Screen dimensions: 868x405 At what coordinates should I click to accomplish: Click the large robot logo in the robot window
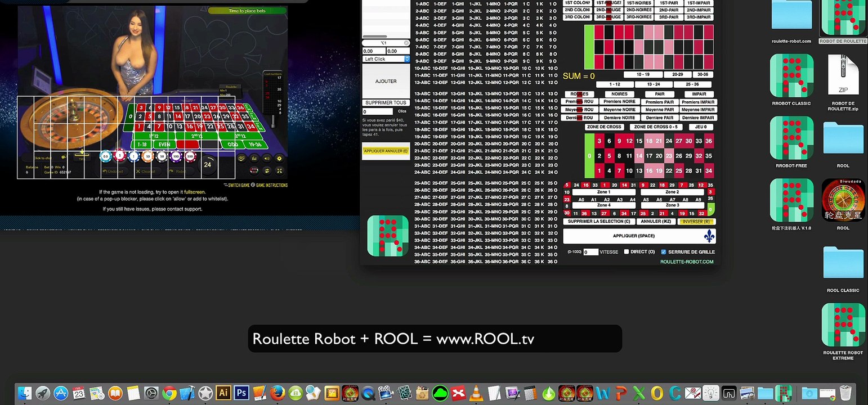388,236
